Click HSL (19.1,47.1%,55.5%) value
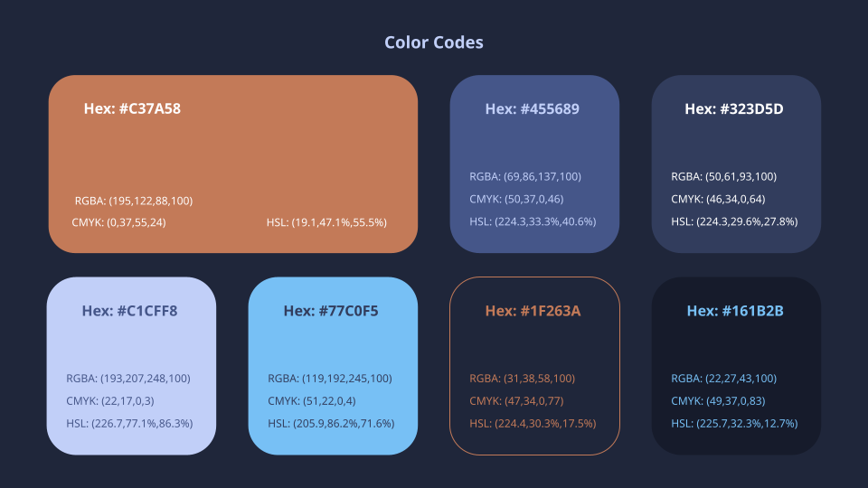Image resolution: width=868 pixels, height=488 pixels. [326, 222]
